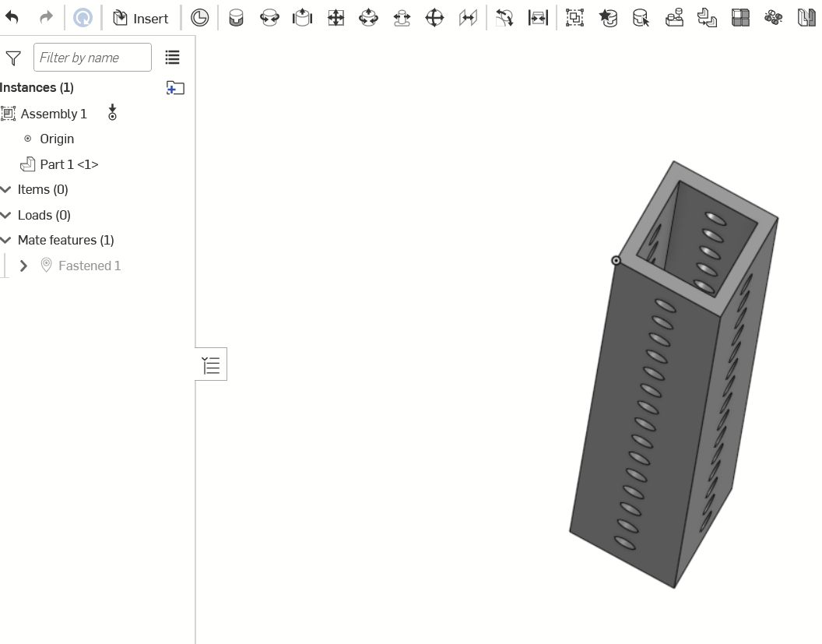Select the Width mate tool
Image resolution: width=822 pixels, height=644 pixels.
click(x=538, y=18)
